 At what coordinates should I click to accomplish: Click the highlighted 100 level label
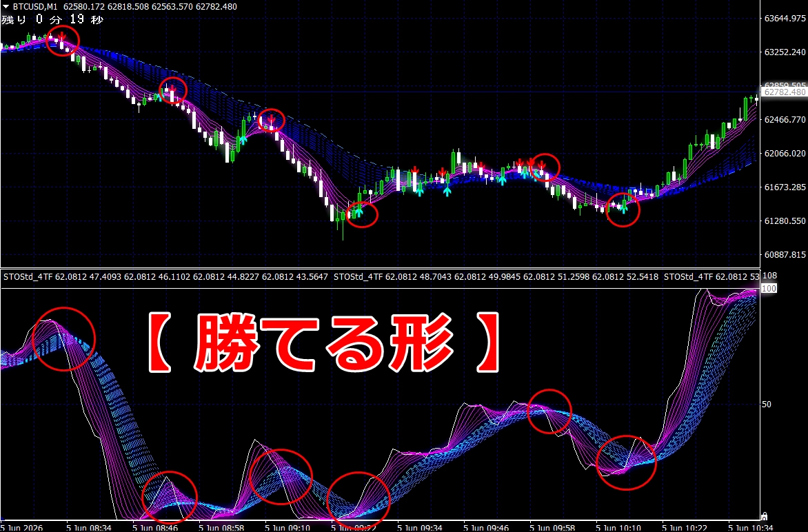pos(769,289)
